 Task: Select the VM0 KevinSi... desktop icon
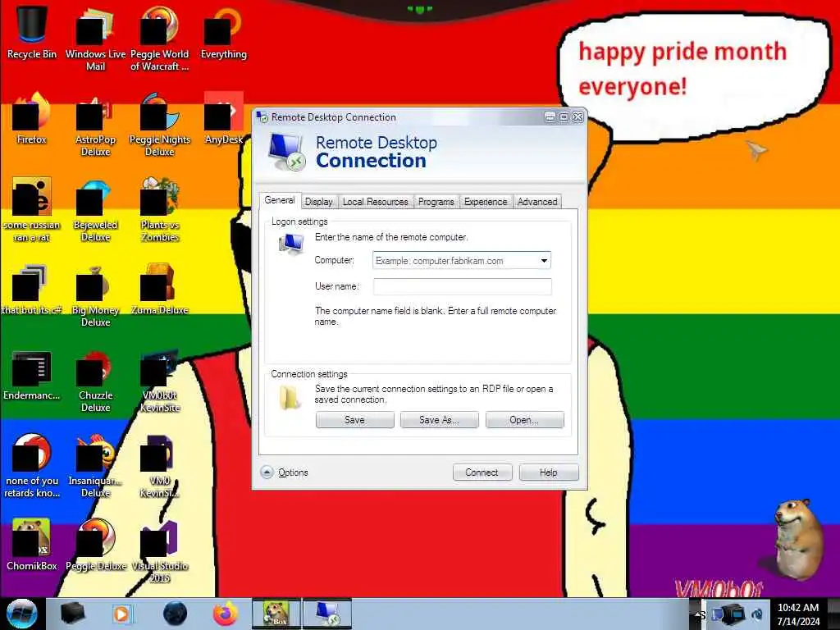[x=160, y=465]
